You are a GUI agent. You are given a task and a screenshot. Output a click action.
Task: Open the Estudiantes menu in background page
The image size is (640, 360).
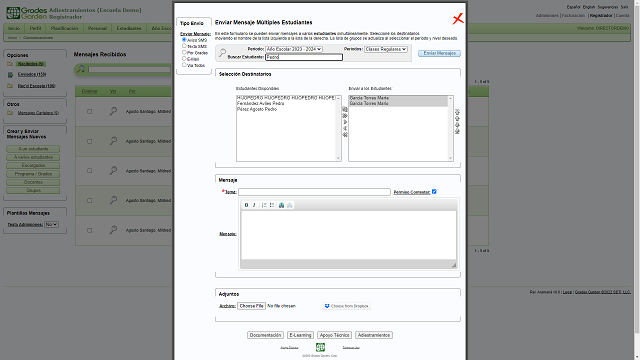(x=129, y=28)
